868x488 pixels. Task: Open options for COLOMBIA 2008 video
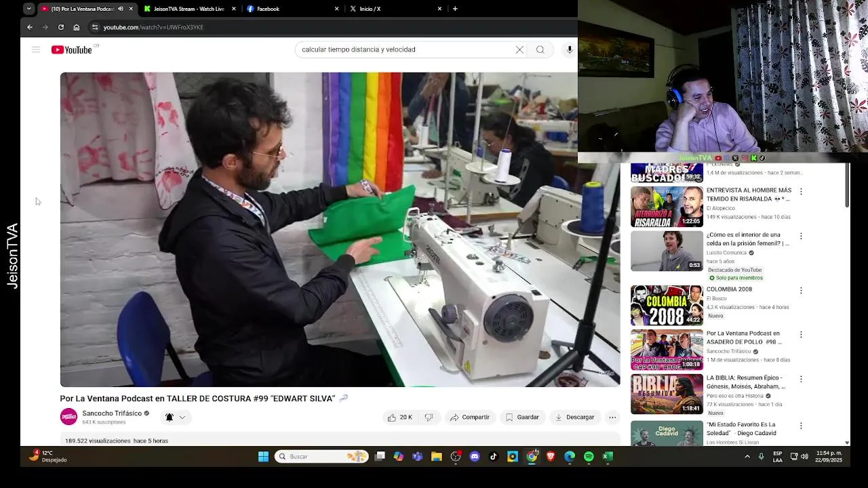pyautogui.click(x=801, y=290)
